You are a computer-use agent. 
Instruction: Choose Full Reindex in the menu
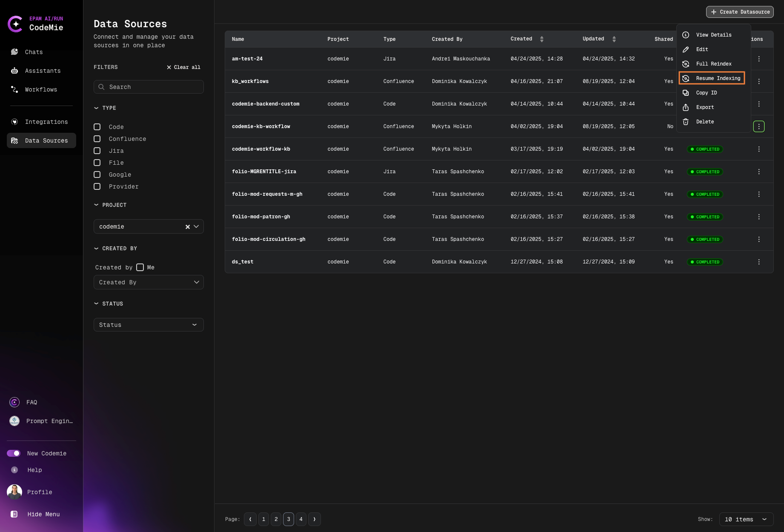713,64
